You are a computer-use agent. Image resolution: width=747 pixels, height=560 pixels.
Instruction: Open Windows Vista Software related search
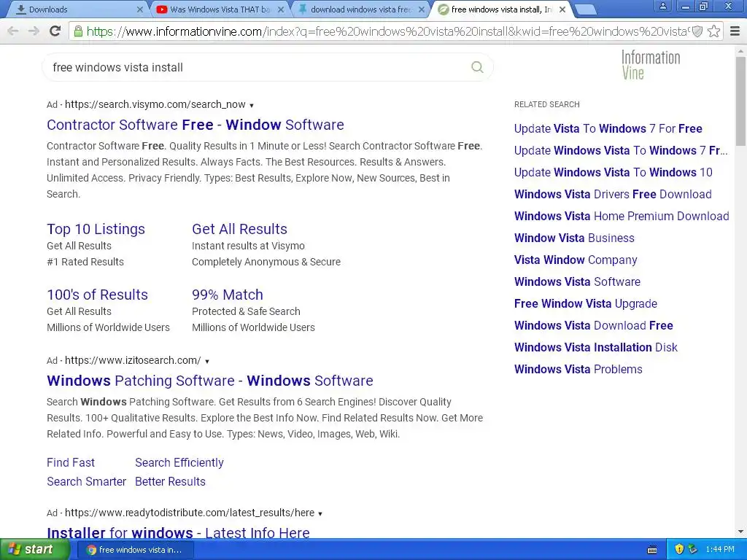[x=577, y=282]
